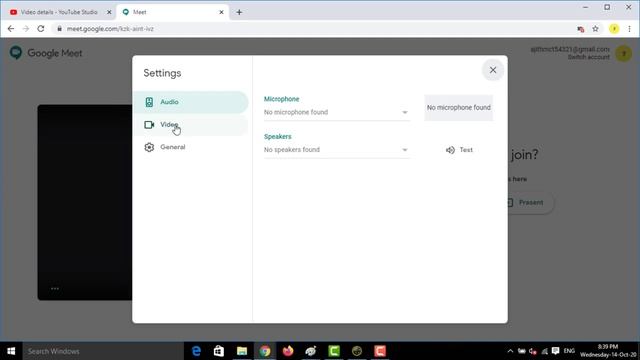Open the account avatar in Meet
640x360 pixels.
point(623,53)
